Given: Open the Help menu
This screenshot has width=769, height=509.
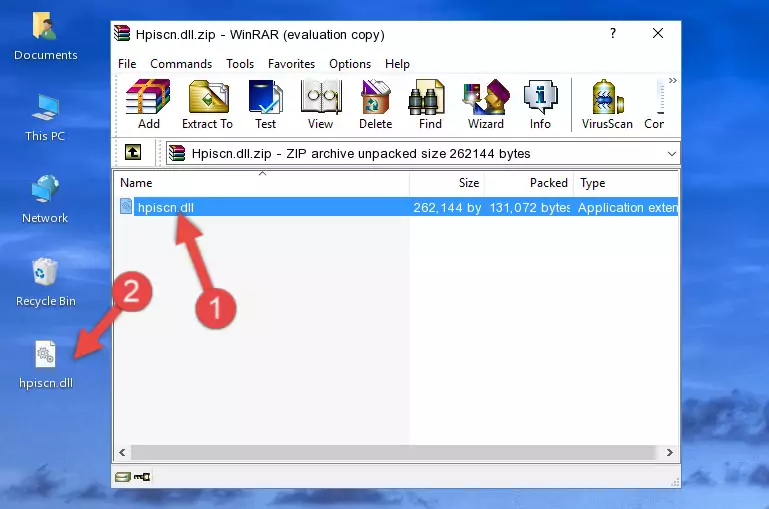Looking at the screenshot, I should pyautogui.click(x=397, y=64).
